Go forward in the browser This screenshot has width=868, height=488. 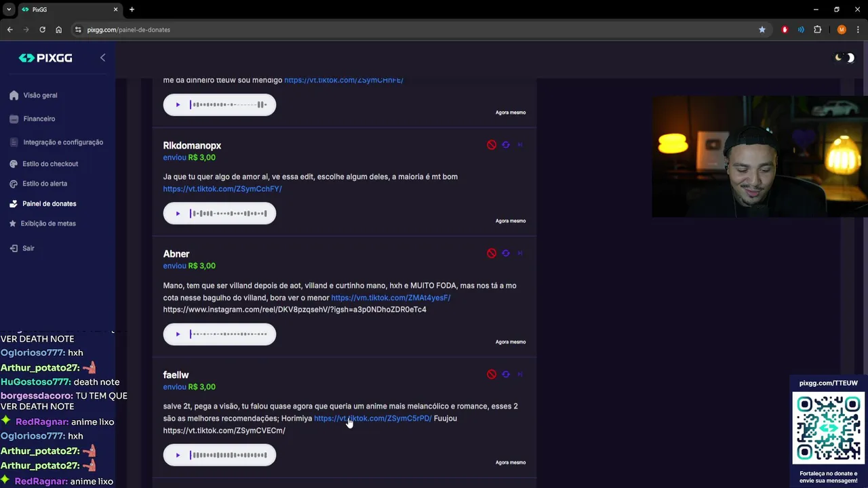pyautogui.click(x=26, y=30)
